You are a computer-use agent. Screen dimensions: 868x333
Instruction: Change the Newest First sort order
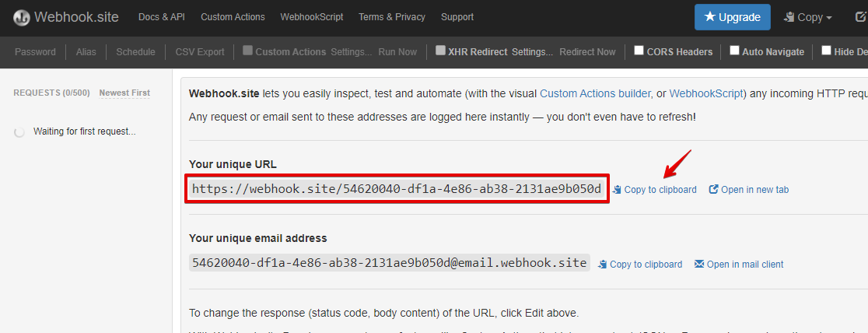coord(124,93)
